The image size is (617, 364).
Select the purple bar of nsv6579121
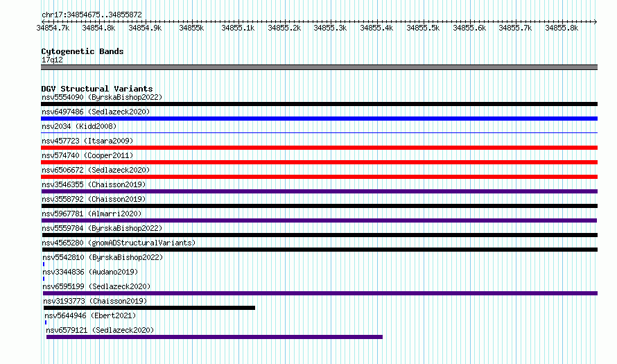tap(214, 337)
